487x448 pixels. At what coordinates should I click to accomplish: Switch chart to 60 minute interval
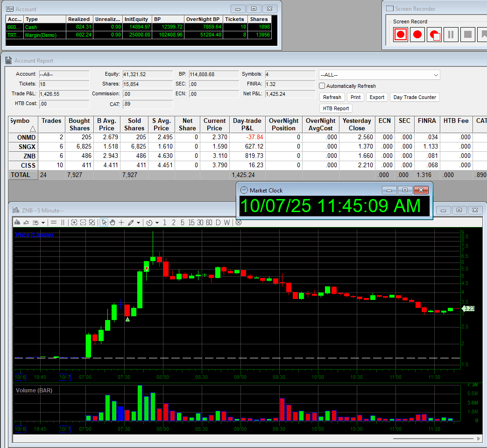(209, 222)
